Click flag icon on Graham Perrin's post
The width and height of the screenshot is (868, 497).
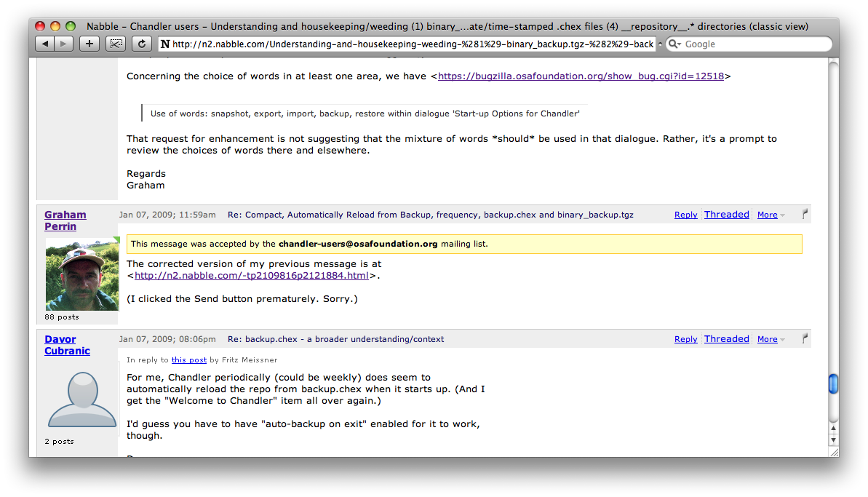(805, 215)
